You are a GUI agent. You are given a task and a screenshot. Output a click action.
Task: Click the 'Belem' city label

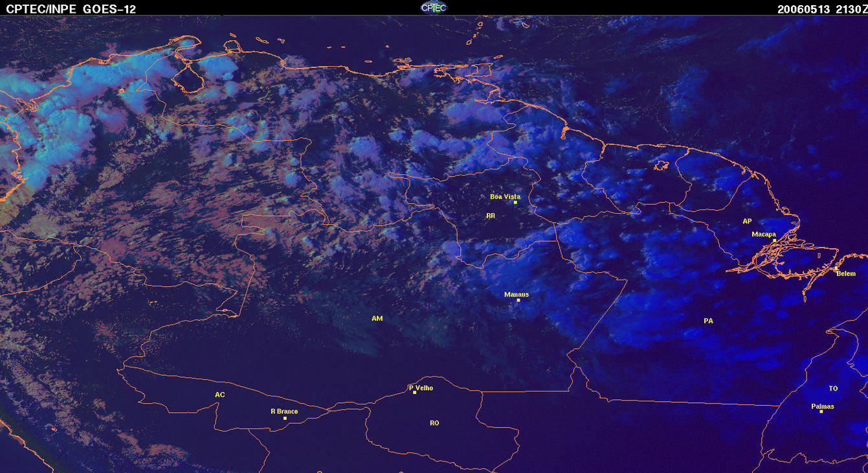click(846, 273)
